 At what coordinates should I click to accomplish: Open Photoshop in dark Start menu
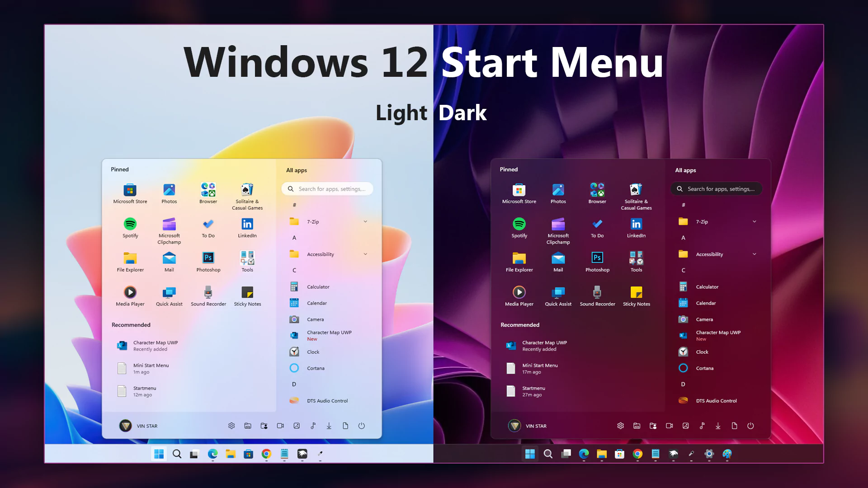coord(597,262)
